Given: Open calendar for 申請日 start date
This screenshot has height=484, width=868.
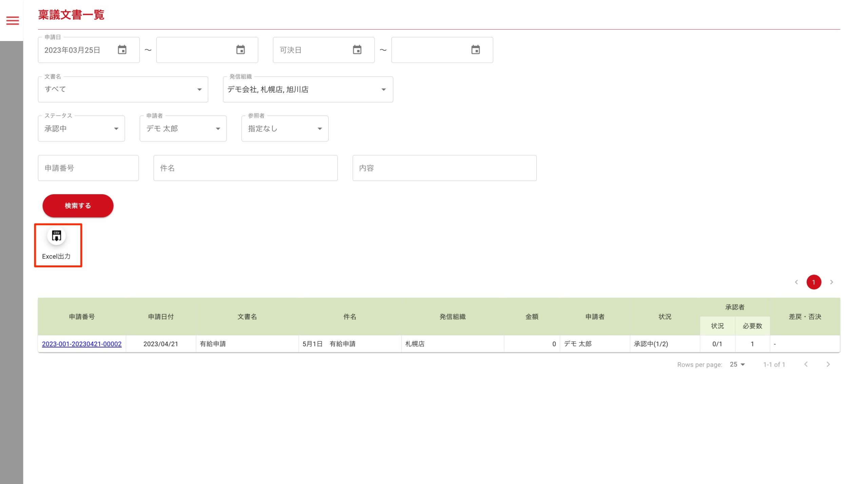Looking at the screenshot, I should (x=122, y=50).
